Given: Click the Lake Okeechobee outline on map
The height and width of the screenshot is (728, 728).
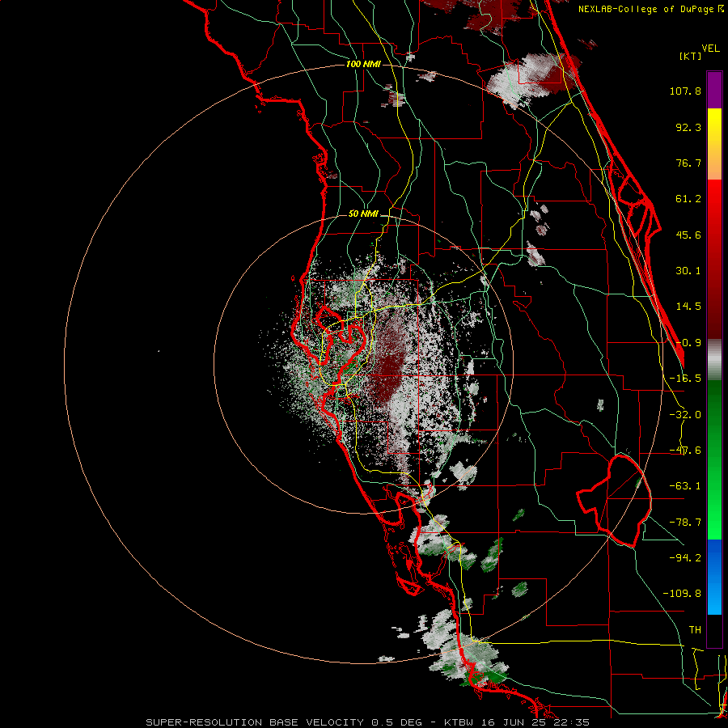Looking at the screenshot, I should (x=614, y=501).
